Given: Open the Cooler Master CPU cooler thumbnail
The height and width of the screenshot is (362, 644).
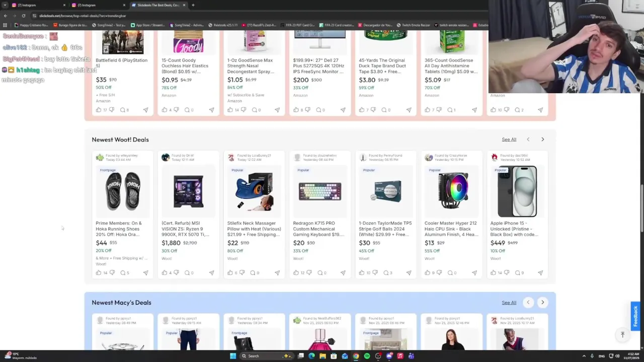Looking at the screenshot, I should (x=452, y=191).
